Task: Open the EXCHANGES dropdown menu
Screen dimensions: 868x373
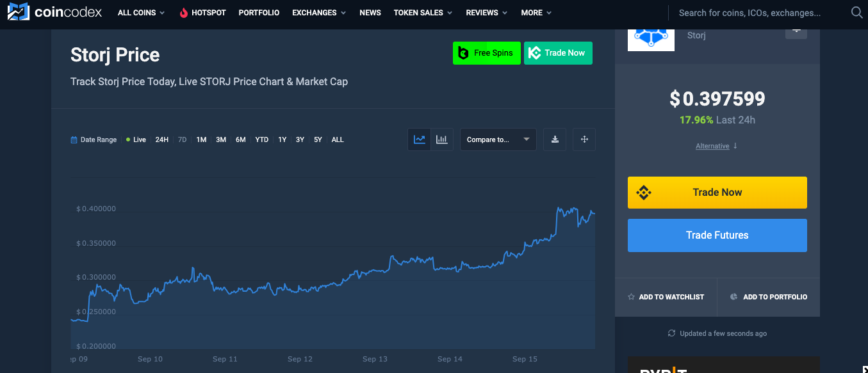Action: click(x=319, y=13)
